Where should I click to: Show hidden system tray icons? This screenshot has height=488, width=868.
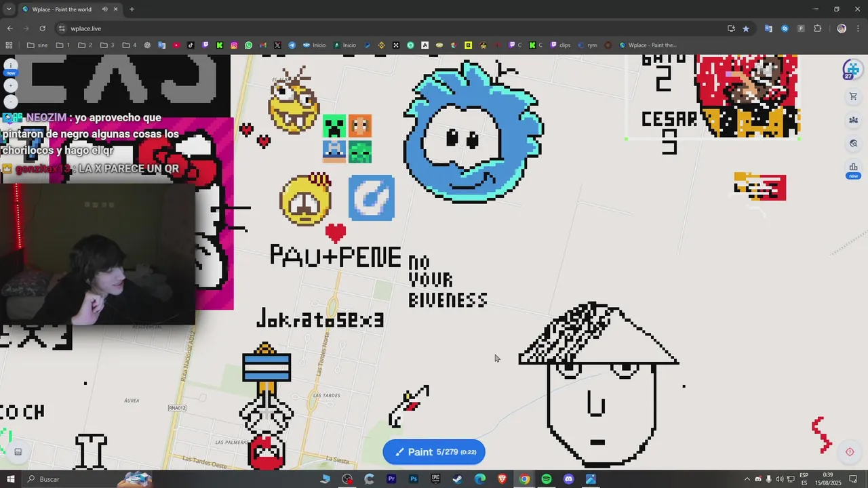747,479
